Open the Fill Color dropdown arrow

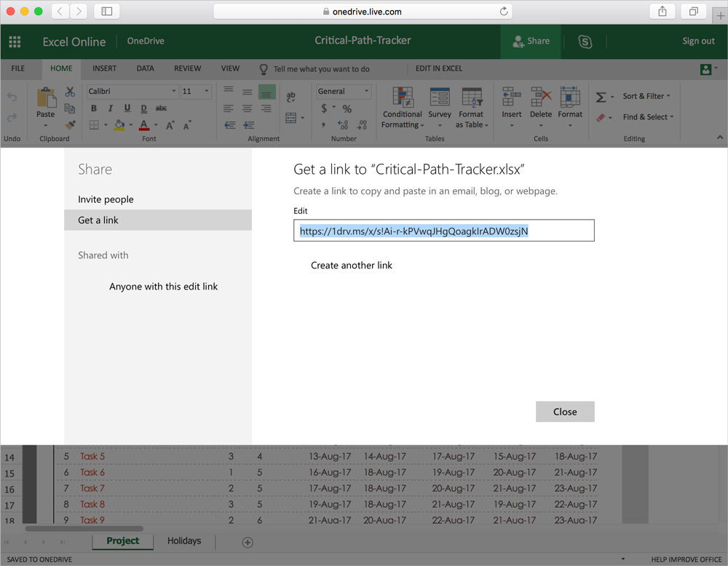click(x=131, y=125)
